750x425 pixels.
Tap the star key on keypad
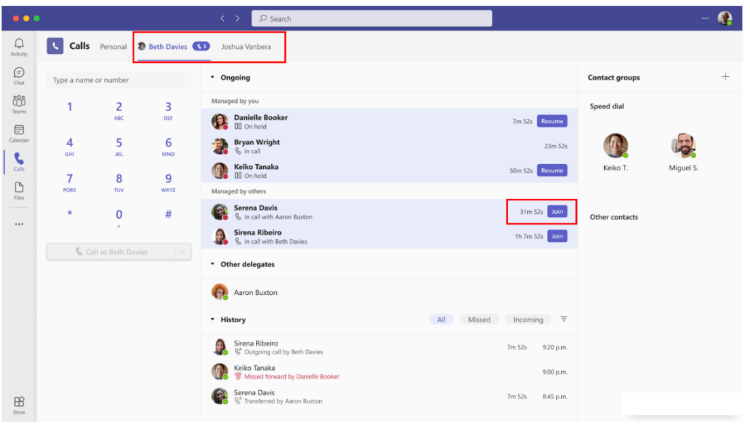(x=70, y=213)
